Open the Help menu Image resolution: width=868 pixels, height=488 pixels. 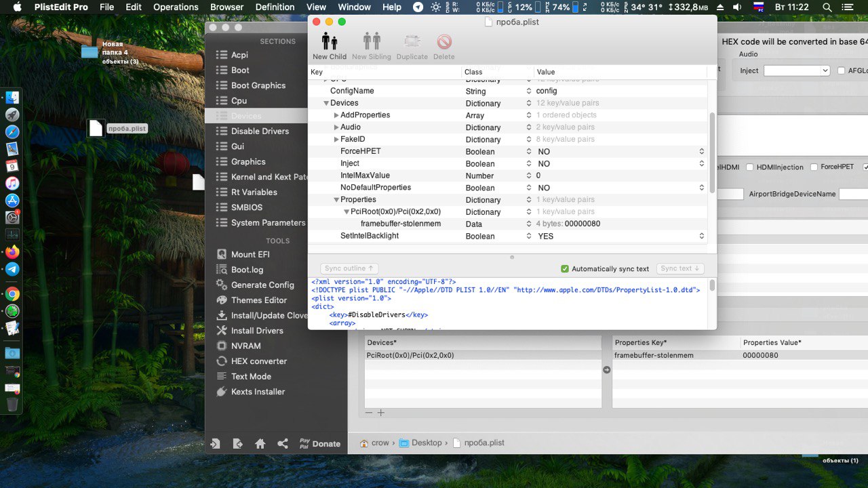point(392,7)
